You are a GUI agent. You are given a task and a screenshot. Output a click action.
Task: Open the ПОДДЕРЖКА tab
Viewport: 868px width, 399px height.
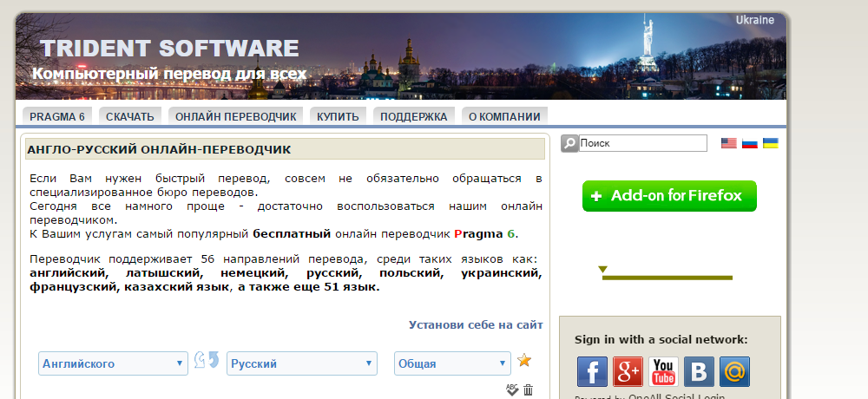(x=413, y=117)
